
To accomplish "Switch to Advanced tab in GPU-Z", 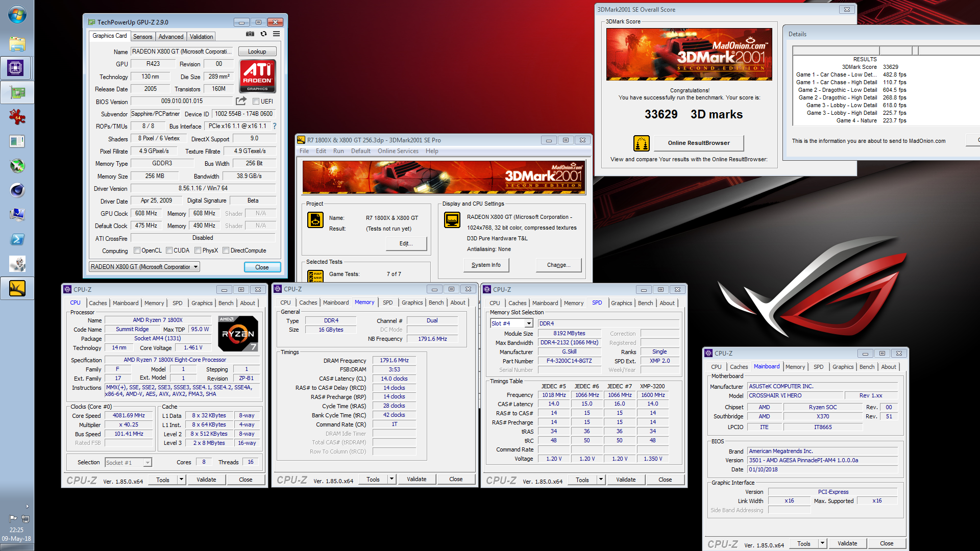I will click(x=170, y=37).
